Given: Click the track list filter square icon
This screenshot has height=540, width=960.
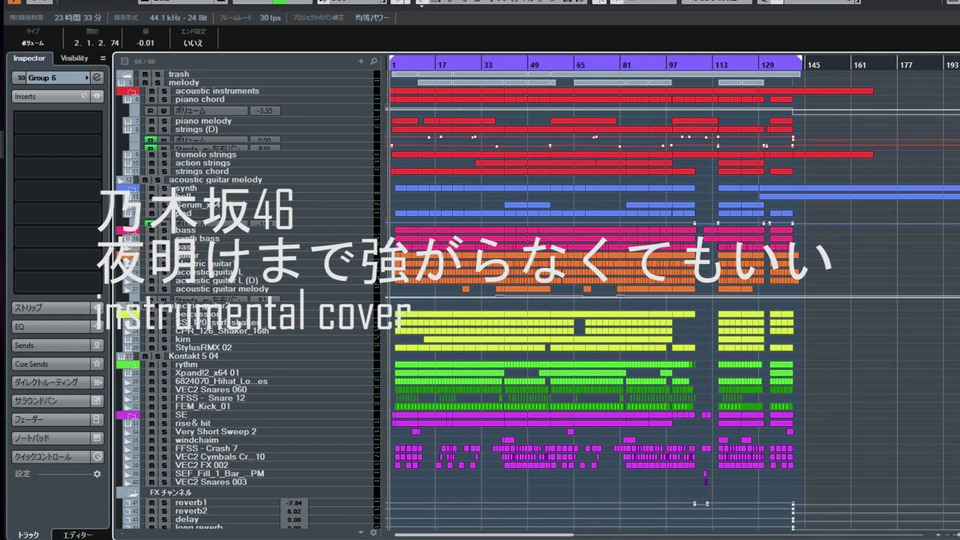Looking at the screenshot, I should coord(125,61).
